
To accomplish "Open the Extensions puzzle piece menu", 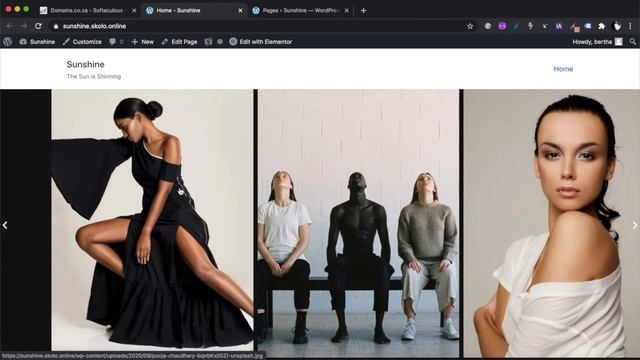I will 601,26.
